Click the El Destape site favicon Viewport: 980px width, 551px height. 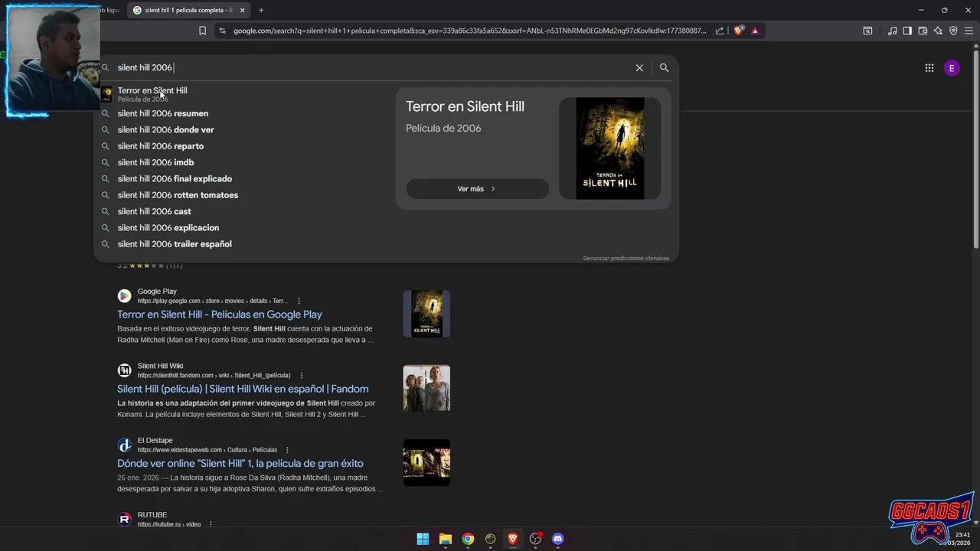[x=124, y=445]
